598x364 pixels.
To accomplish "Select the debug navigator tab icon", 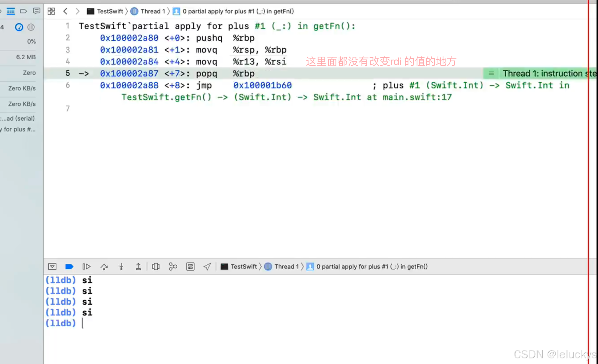I will tap(11, 11).
